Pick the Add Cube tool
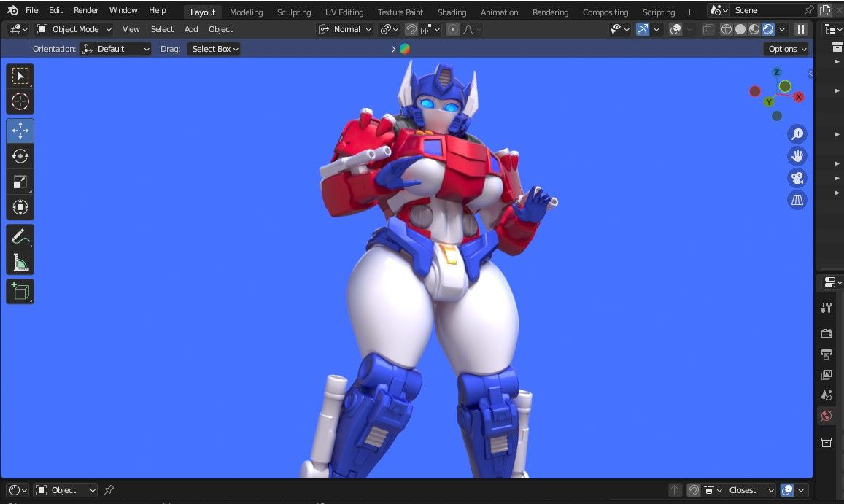This screenshot has height=504, width=844. click(20, 291)
